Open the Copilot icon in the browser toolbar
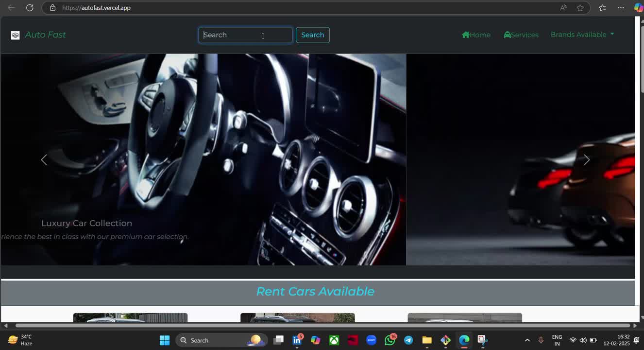644x350 pixels. (638, 8)
